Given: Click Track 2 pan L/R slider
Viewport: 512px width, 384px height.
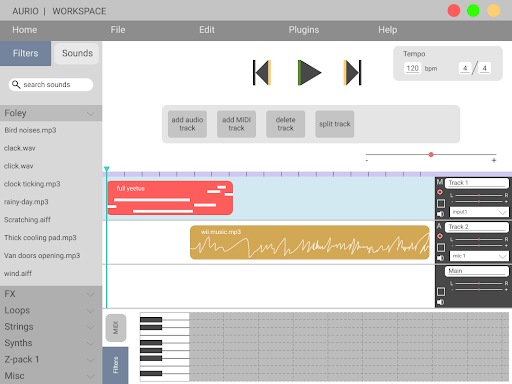Looking at the screenshot, I should pos(479,239).
